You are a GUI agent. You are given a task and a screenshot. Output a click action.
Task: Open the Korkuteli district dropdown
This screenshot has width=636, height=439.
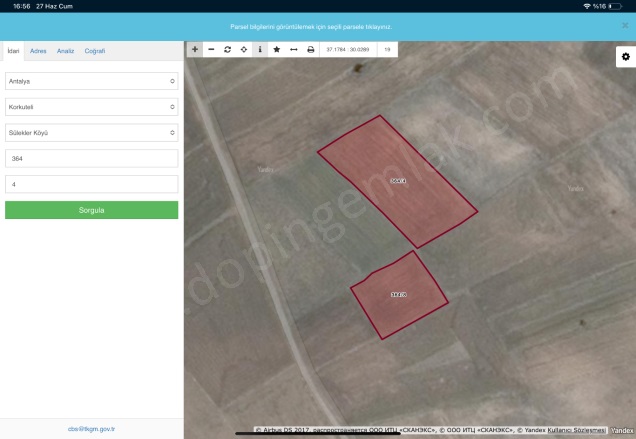[x=91, y=106]
